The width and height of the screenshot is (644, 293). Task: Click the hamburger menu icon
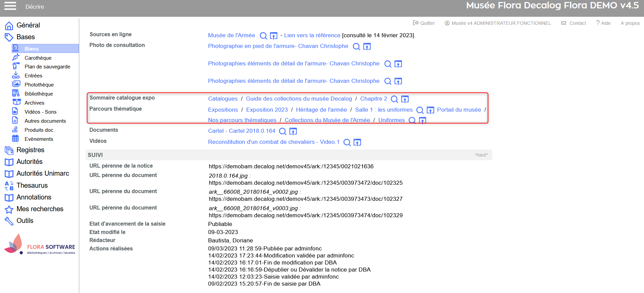pos(10,6)
